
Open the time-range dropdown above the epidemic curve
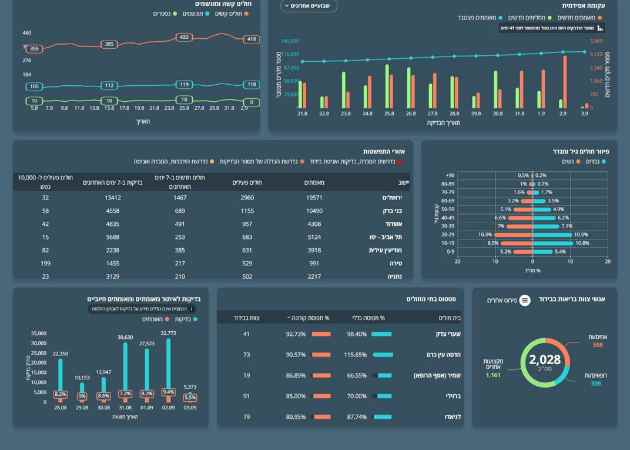[308, 6]
